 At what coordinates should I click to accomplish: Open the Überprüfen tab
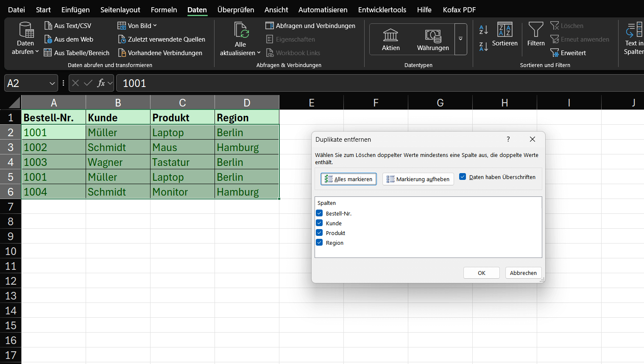click(236, 9)
